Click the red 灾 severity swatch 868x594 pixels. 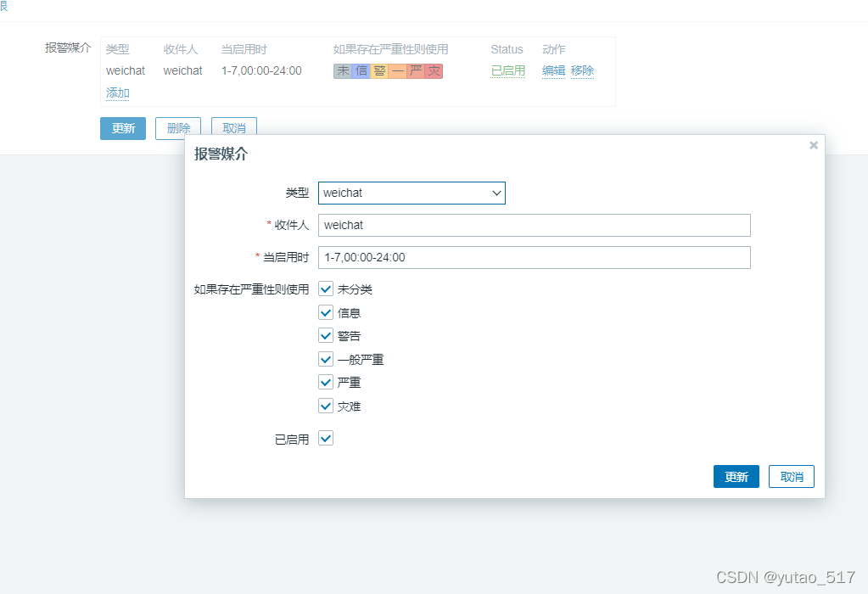click(x=434, y=71)
